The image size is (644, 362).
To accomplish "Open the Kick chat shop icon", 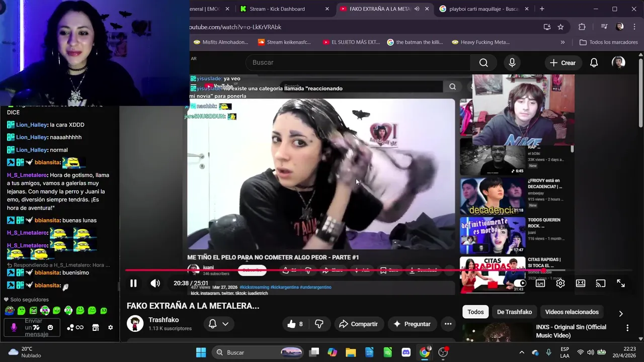I will click(96, 328).
